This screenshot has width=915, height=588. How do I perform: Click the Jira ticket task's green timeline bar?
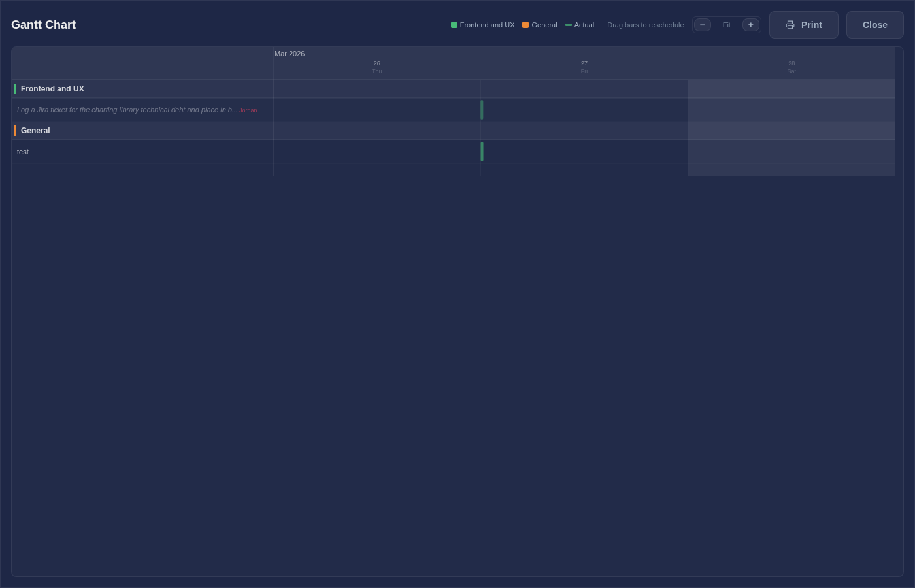[482, 110]
